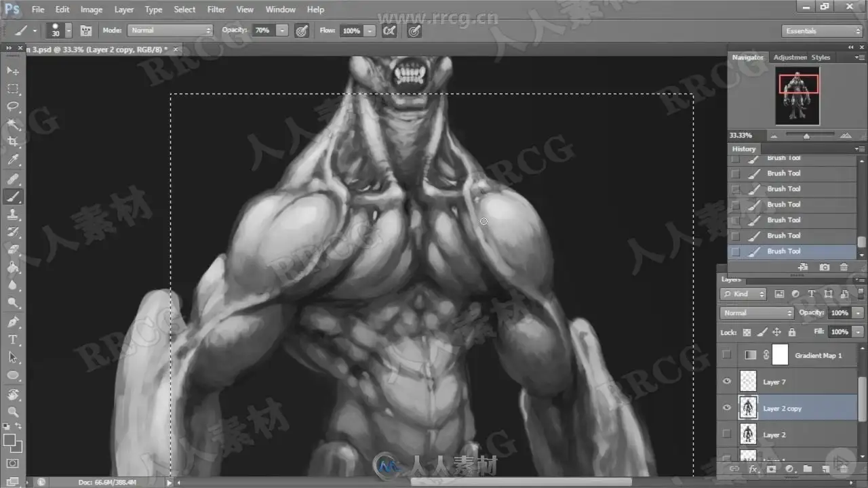The height and width of the screenshot is (488, 868).
Task: Click the Navigator preview thumbnail
Action: tap(797, 96)
